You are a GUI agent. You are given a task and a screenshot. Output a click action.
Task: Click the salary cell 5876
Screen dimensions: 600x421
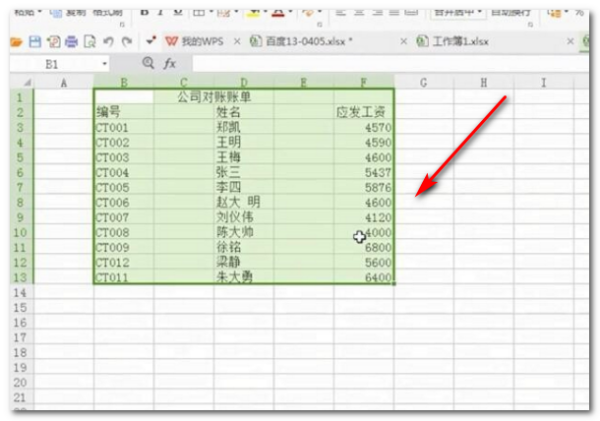[x=364, y=188]
